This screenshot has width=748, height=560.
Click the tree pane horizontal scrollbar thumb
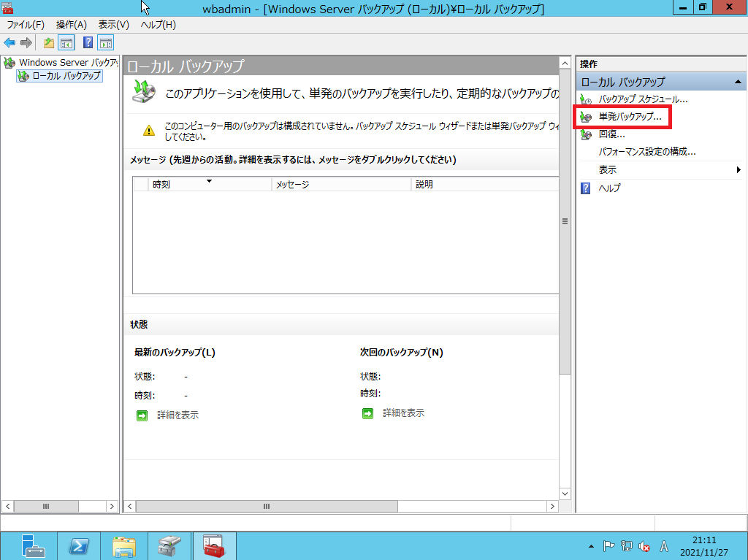46,506
